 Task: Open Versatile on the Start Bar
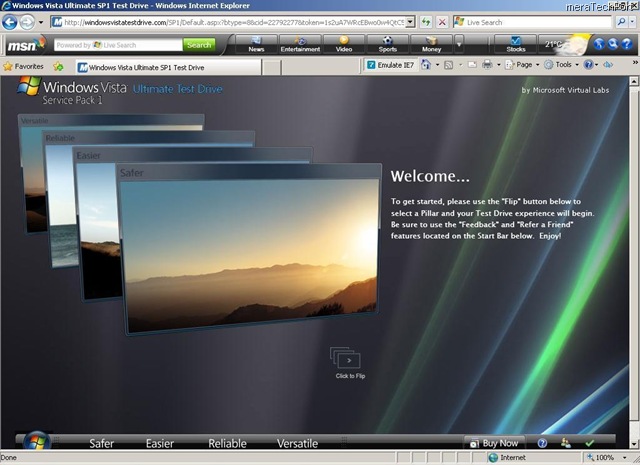(x=297, y=443)
